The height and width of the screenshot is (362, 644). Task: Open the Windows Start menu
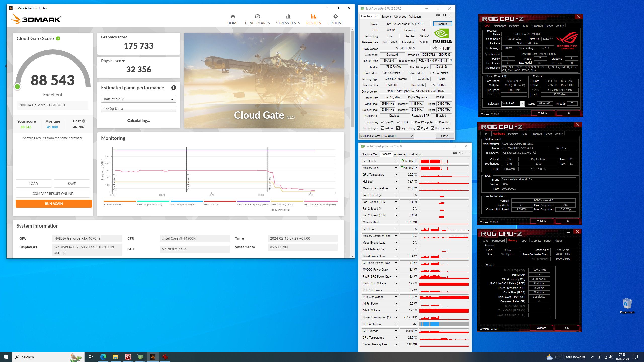6,357
